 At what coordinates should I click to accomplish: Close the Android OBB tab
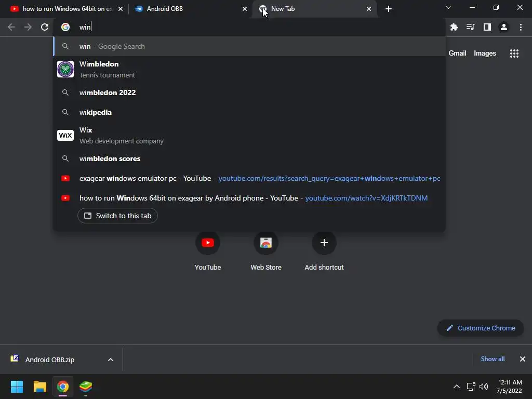[245, 9]
